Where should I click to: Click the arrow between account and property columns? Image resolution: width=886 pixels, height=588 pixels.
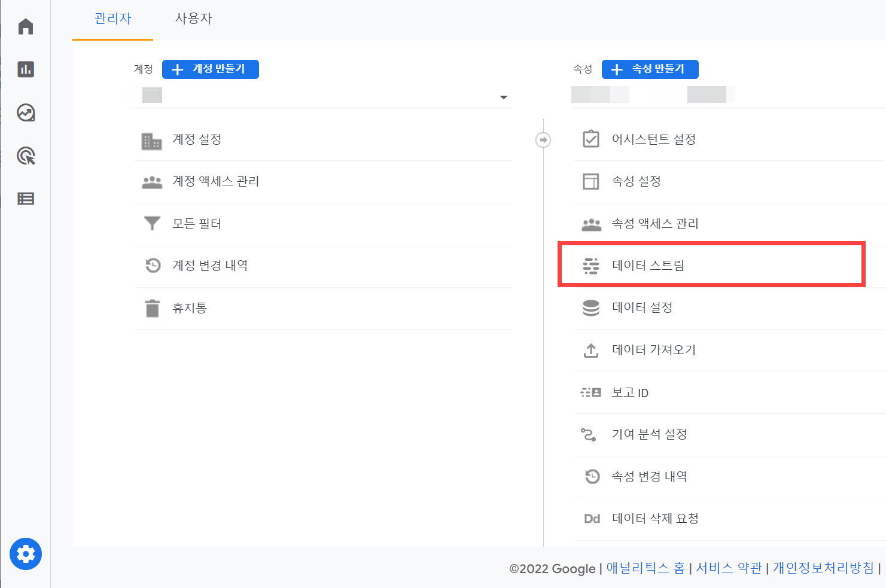coord(542,139)
